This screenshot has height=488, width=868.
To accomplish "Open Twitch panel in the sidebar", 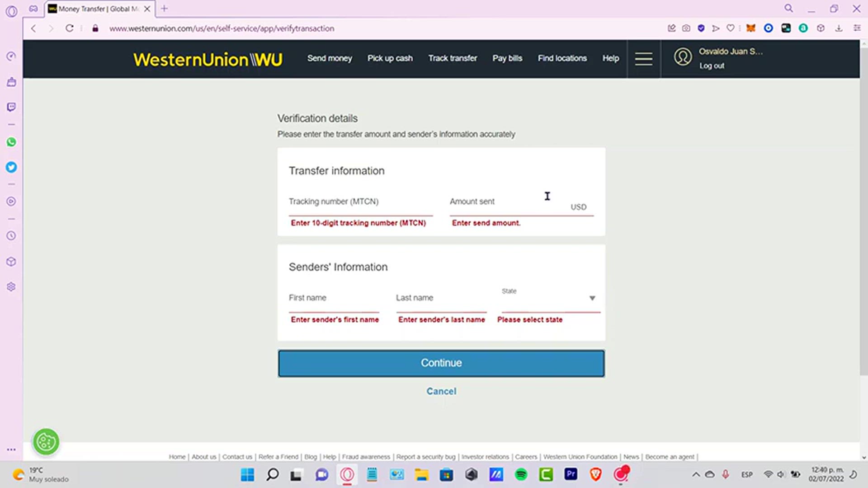I will coord(11,107).
